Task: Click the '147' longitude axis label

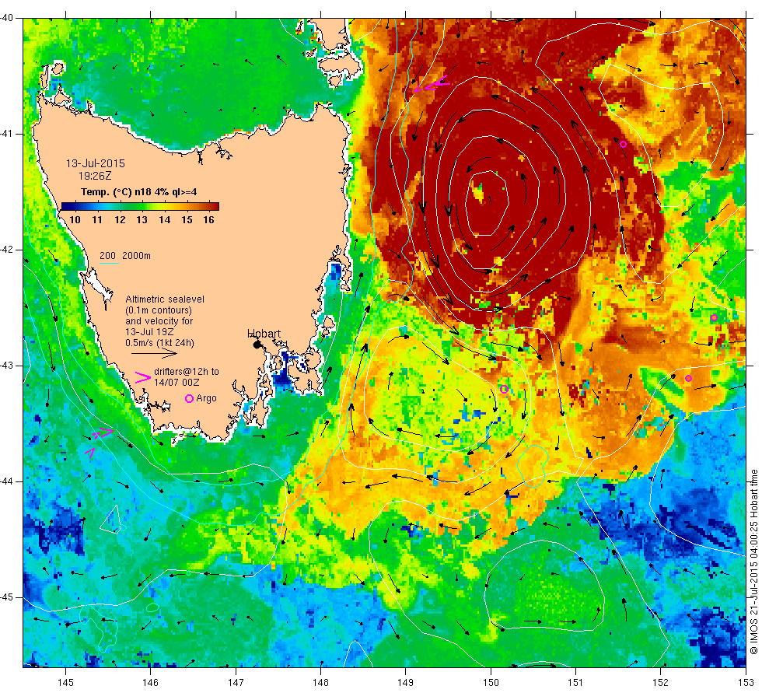Action: (236, 683)
